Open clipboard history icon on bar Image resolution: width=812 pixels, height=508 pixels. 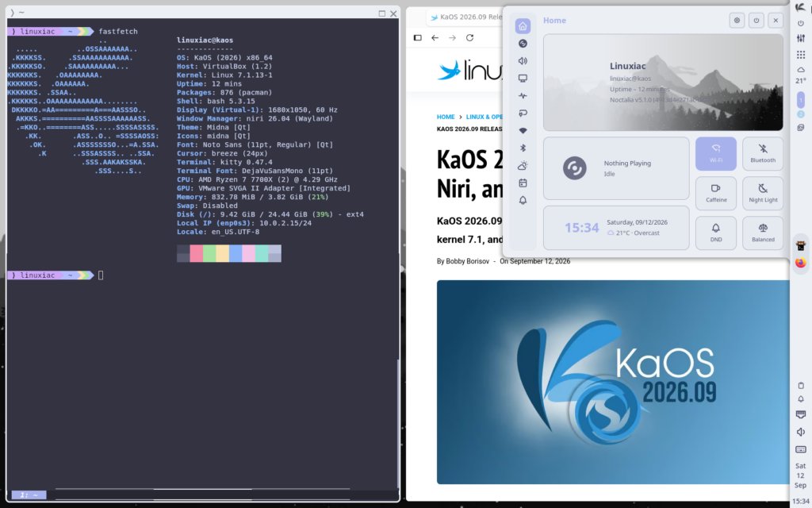(801, 385)
